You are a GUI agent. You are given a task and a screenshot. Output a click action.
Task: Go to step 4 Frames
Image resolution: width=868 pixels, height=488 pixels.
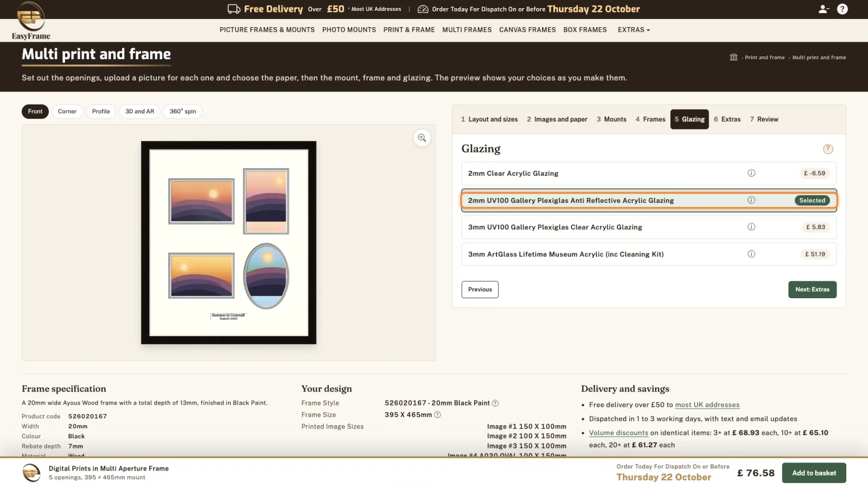click(x=650, y=119)
